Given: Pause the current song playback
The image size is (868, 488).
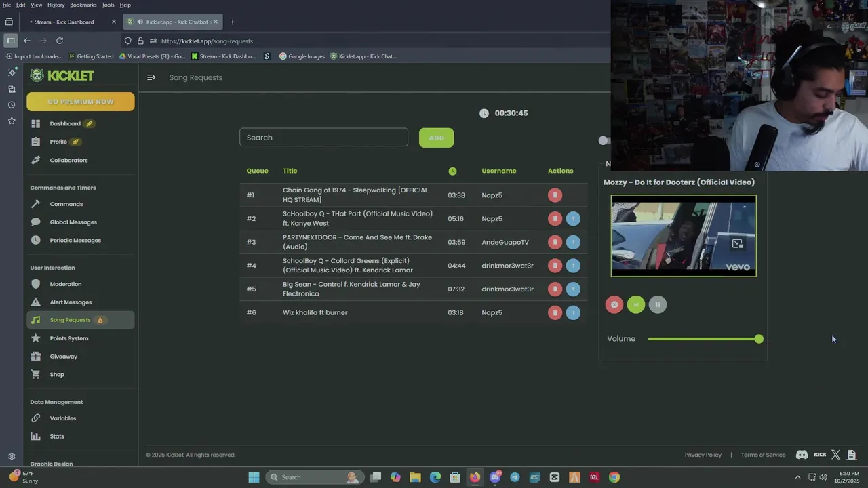Looking at the screenshot, I should (x=658, y=305).
